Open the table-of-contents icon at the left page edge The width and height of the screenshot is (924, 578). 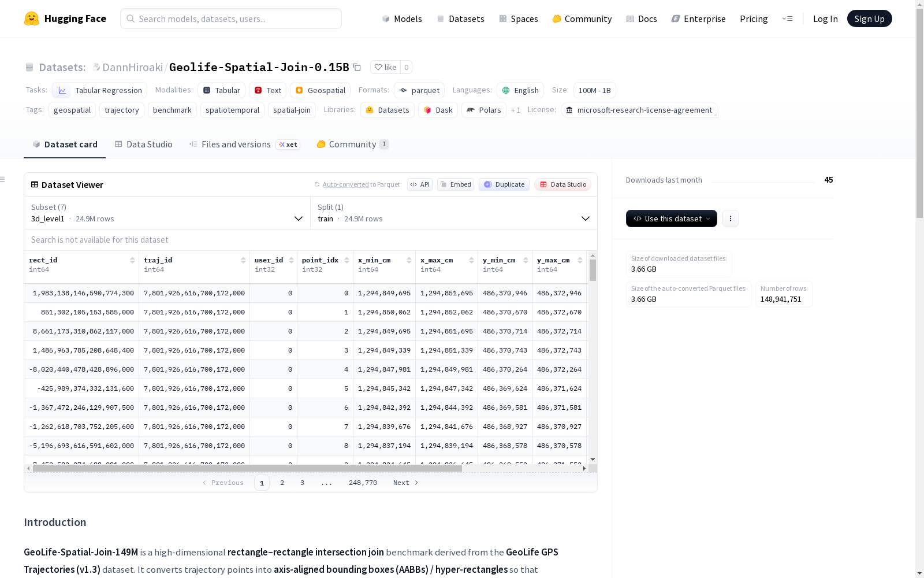[3, 179]
